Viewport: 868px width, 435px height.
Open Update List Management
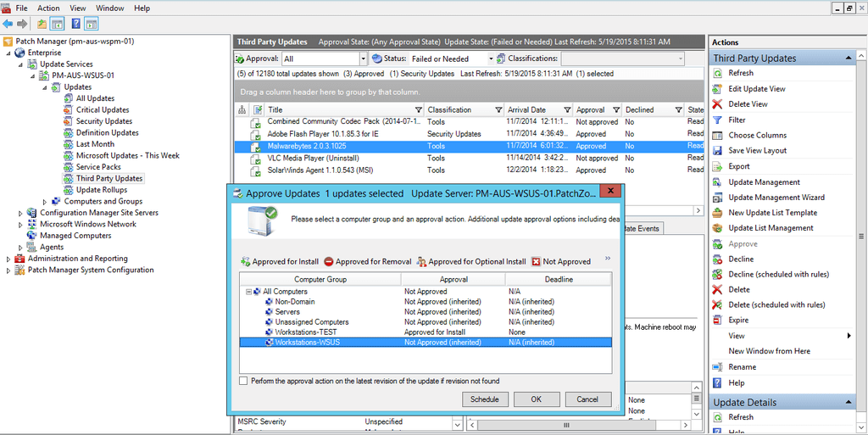tap(771, 228)
